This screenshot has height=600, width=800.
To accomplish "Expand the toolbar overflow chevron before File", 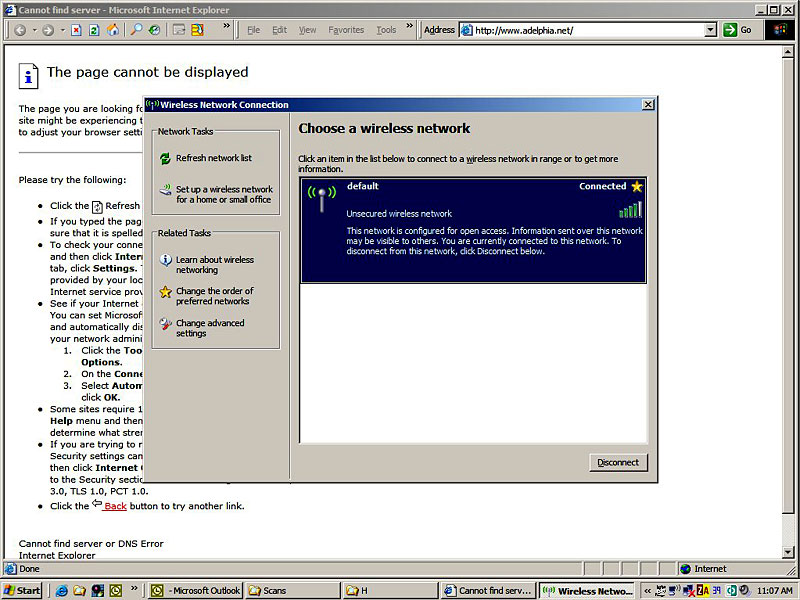I will [x=227, y=27].
